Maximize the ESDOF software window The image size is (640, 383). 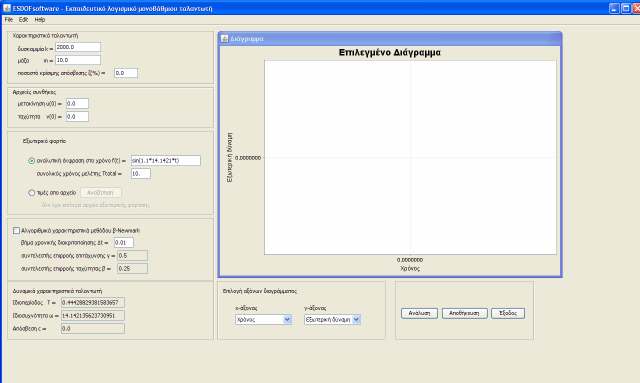pyautogui.click(x=626, y=8)
